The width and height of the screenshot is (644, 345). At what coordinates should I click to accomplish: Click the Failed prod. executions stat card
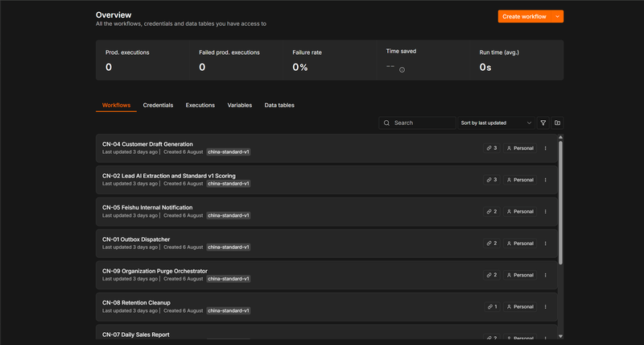(236, 60)
